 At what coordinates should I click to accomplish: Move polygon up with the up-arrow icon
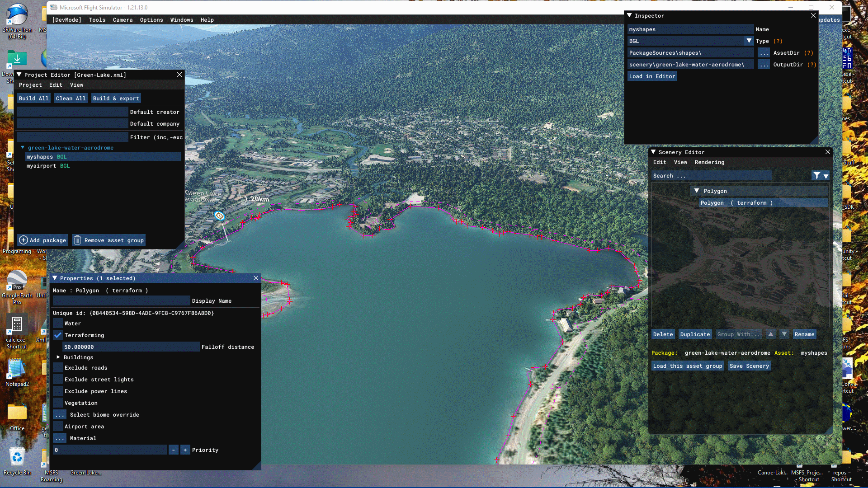[771, 334]
